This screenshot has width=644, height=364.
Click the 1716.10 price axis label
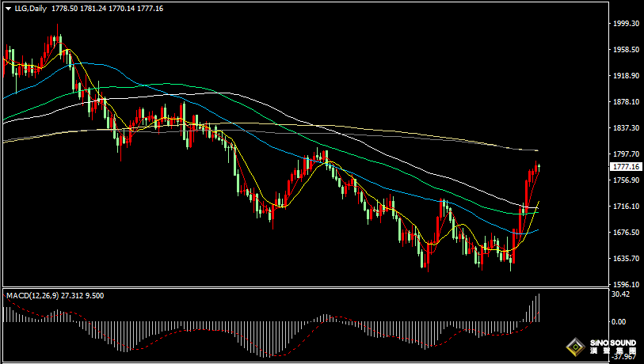click(x=626, y=207)
